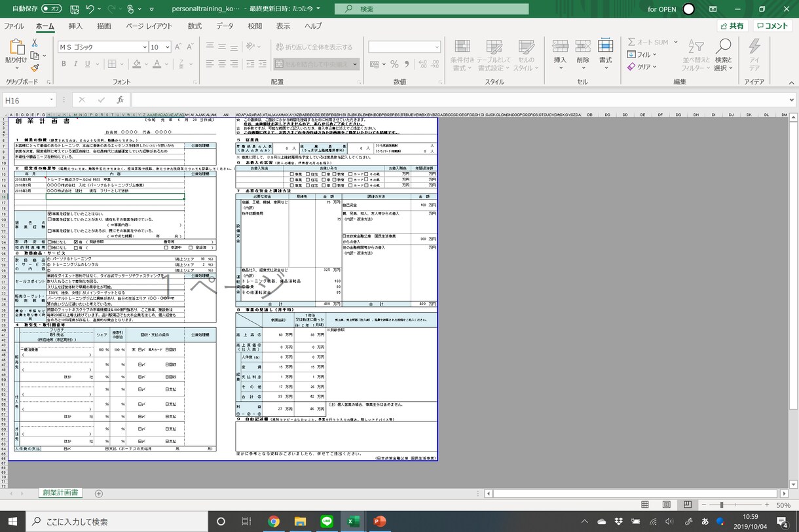This screenshot has height=532, width=799.
Task: Apply comma number style
Action: point(407,64)
